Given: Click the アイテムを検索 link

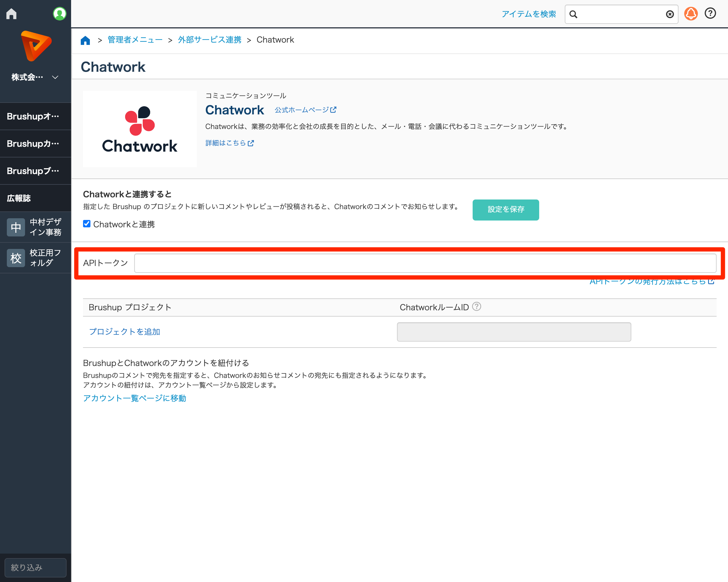Looking at the screenshot, I should 529,14.
